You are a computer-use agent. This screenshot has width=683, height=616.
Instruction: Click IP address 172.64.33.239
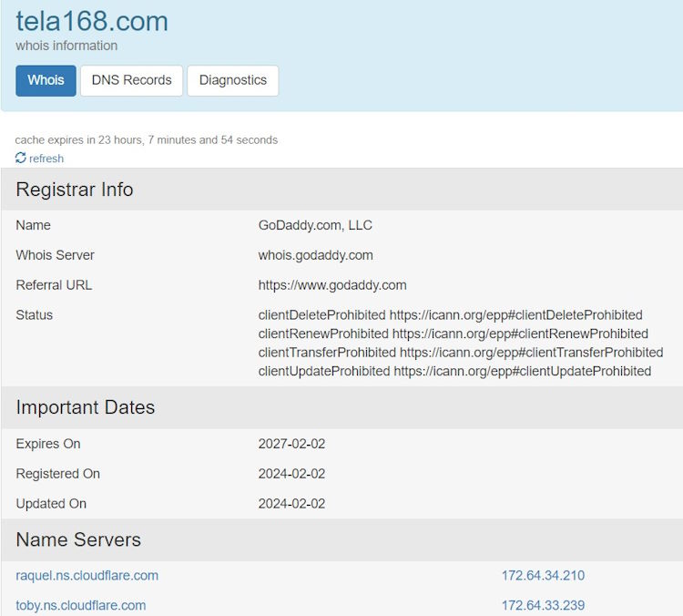[543, 606]
